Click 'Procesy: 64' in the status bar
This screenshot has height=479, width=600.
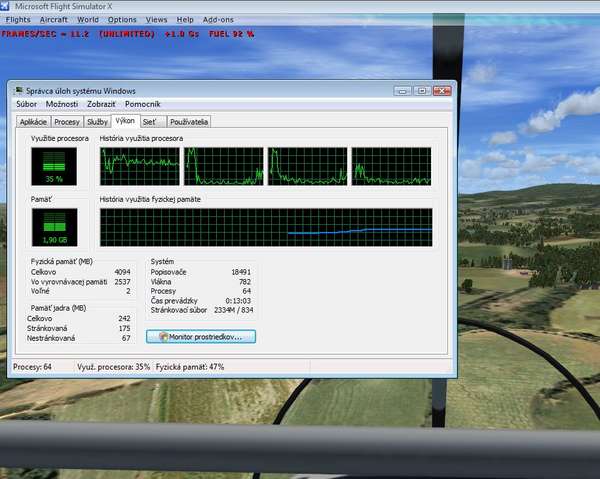click(x=32, y=367)
